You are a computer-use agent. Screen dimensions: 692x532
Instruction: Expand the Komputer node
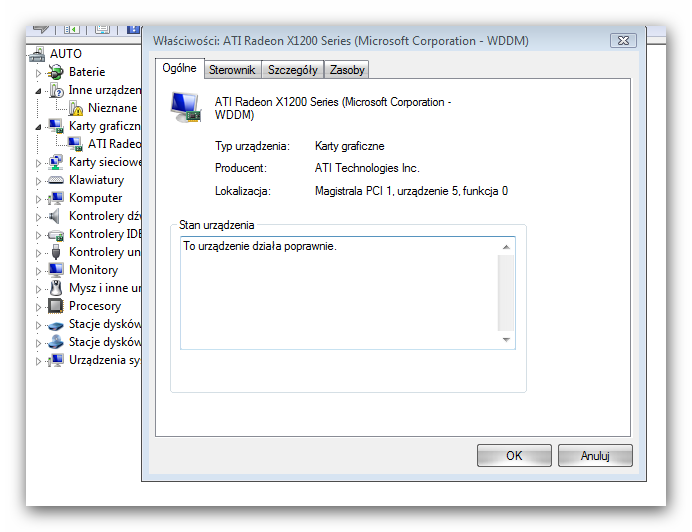pyautogui.click(x=38, y=199)
